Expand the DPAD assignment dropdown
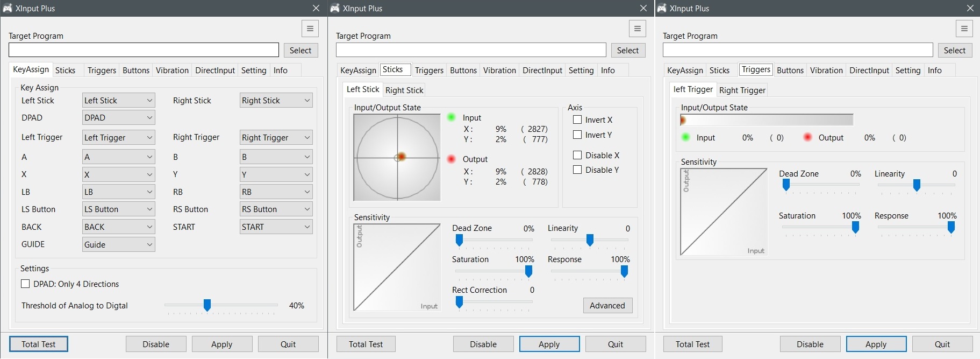Image resolution: width=980 pixels, height=359 pixels. point(119,117)
